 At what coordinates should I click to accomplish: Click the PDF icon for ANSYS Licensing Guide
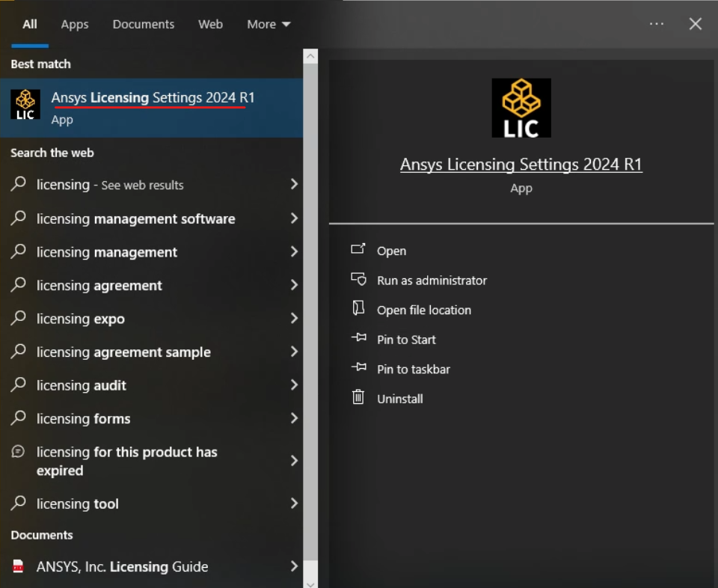16,566
